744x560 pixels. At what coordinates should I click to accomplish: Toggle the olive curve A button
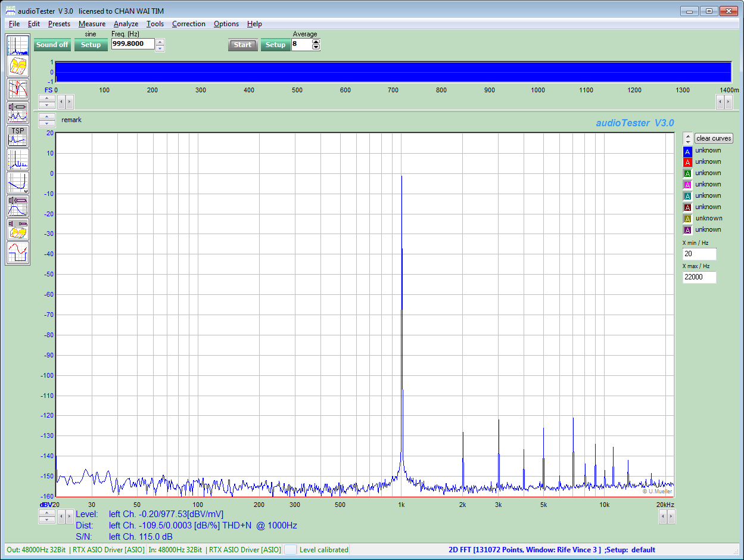[687, 219]
